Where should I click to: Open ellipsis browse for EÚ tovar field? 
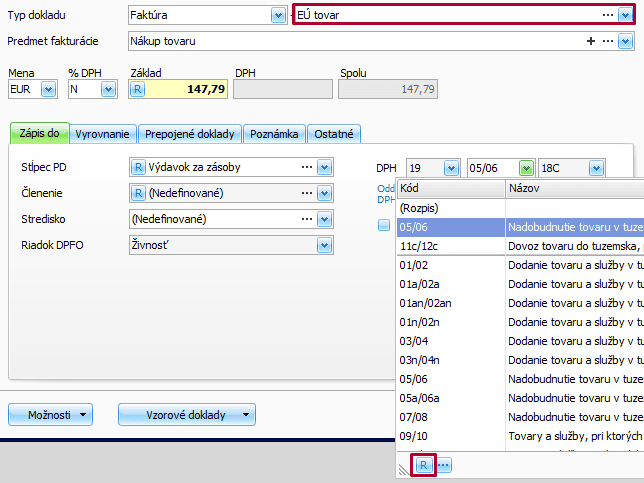607,16
